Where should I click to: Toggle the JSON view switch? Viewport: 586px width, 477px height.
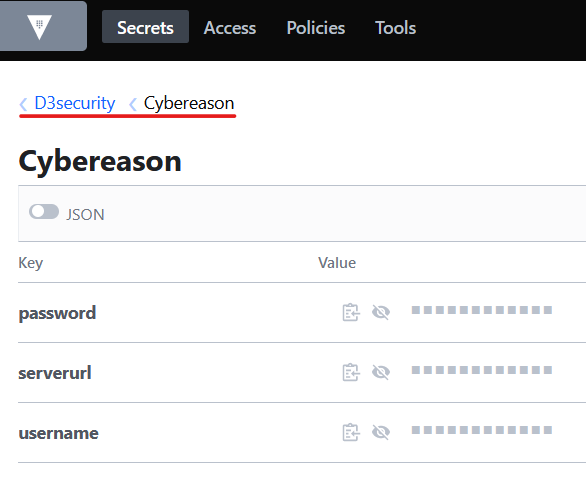tap(44, 212)
